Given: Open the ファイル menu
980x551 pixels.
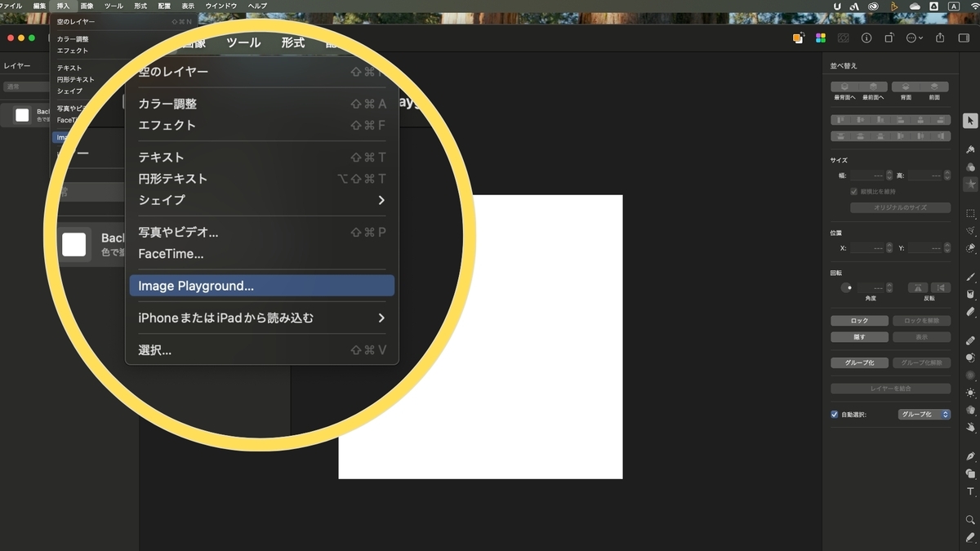Looking at the screenshot, I should [11, 6].
